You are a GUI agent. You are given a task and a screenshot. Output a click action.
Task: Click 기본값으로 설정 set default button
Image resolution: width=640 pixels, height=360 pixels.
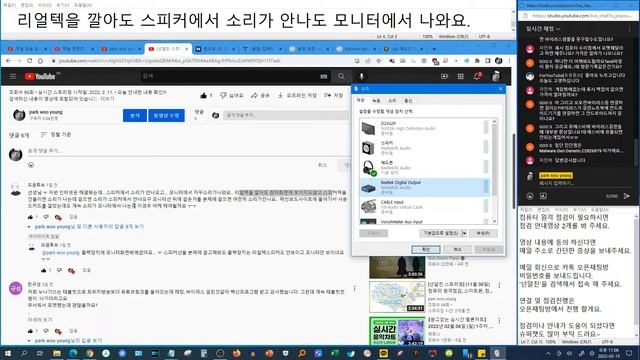[x=441, y=233]
